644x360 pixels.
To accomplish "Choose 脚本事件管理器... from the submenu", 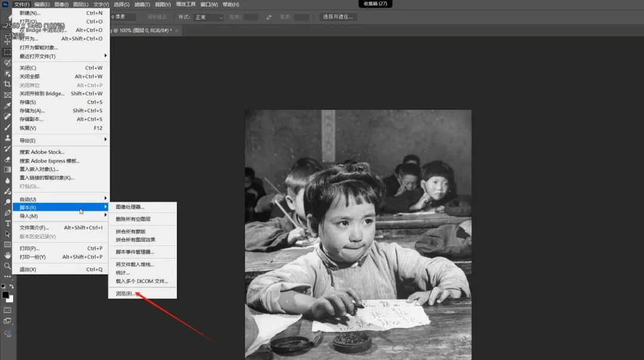I will coord(143,252).
